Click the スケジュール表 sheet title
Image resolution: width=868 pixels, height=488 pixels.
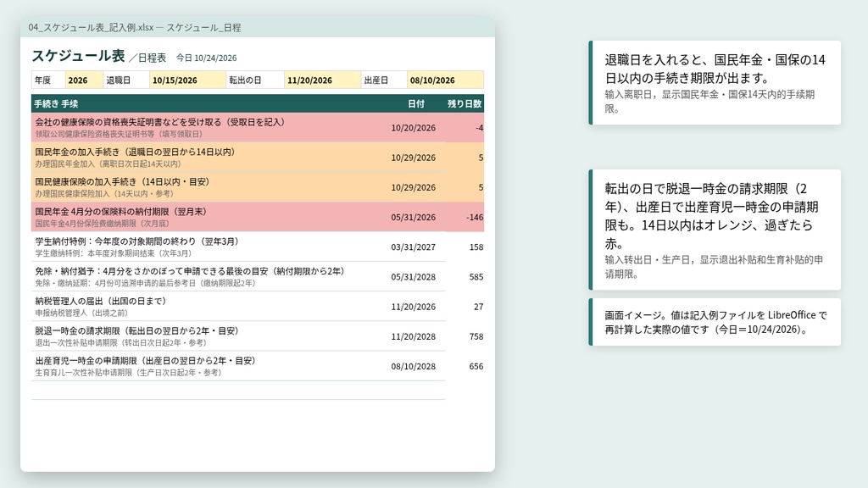click(x=78, y=56)
